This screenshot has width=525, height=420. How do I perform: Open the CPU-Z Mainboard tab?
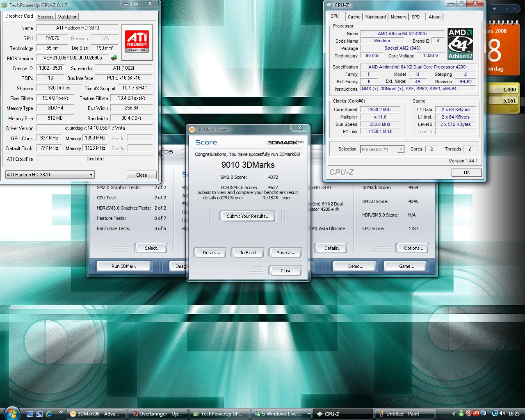coord(376,17)
